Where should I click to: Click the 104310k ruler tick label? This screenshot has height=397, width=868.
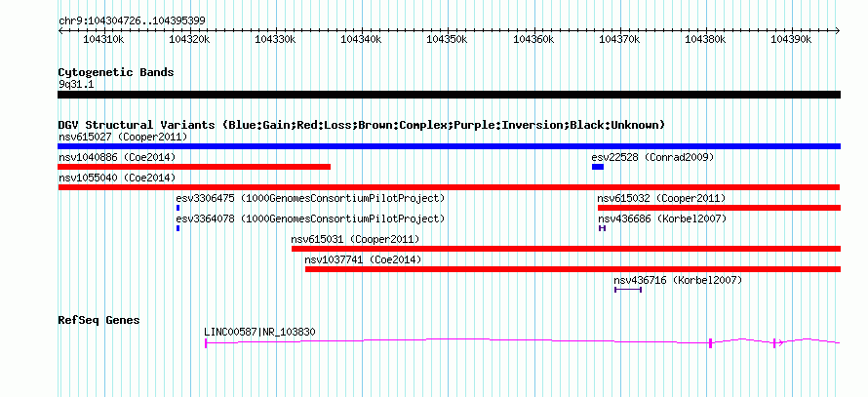pyautogui.click(x=103, y=39)
